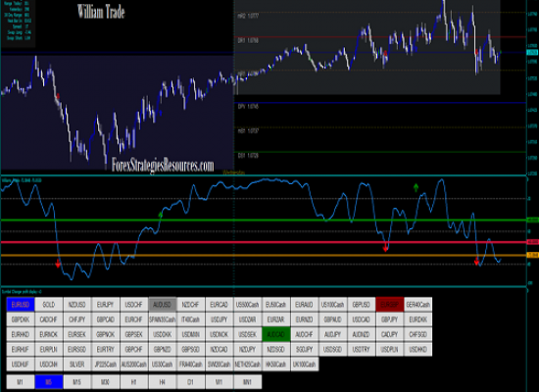The height and width of the screenshot is (392, 539).
Task: Choose the EURSEK symbol
Action: (x=77, y=334)
